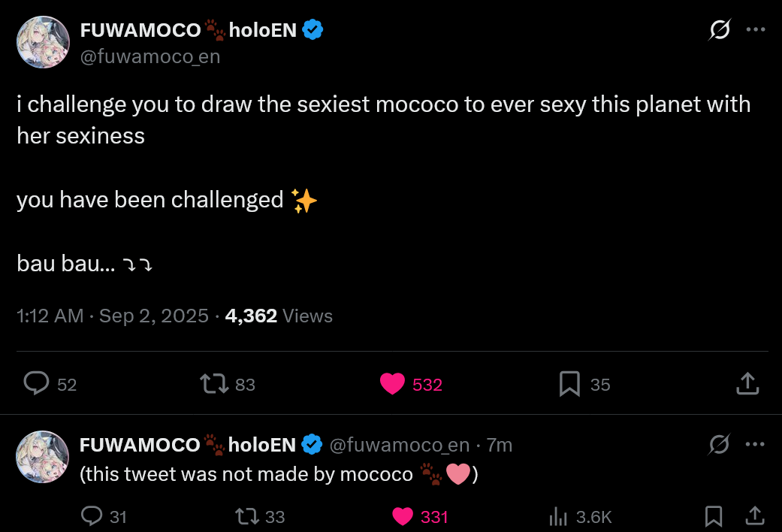Open FUWAMOCO display name on reply tweet
The width and height of the screenshot is (782, 532).
click(x=140, y=445)
